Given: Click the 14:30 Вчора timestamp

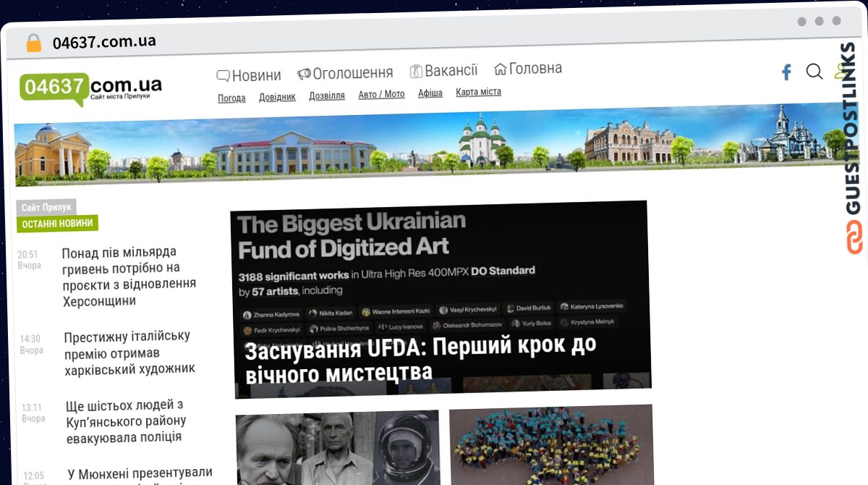Looking at the screenshot, I should click(31, 345).
